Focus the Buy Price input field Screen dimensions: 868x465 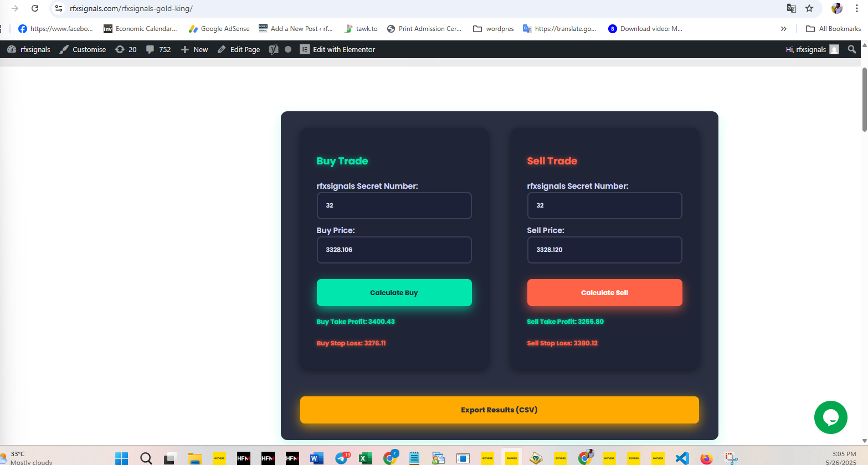point(394,250)
